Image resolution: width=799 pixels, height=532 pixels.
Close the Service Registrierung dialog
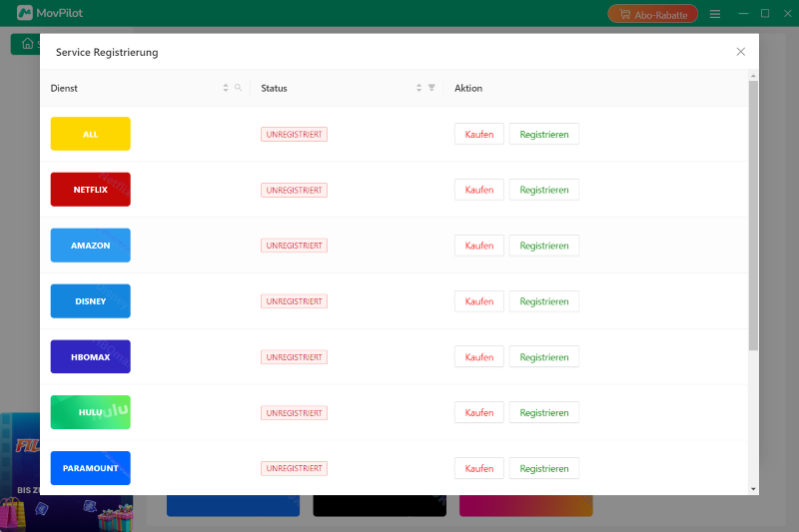coord(740,52)
